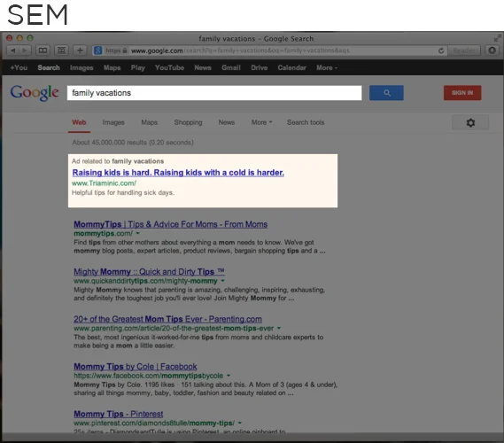Click the blue magnifier search button
The height and width of the screenshot is (443, 504).
click(x=386, y=93)
